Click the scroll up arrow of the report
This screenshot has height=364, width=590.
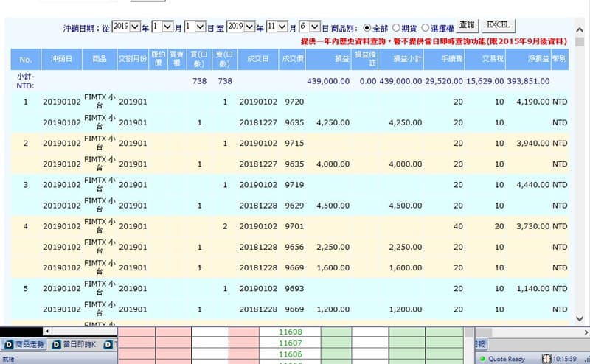580,29
